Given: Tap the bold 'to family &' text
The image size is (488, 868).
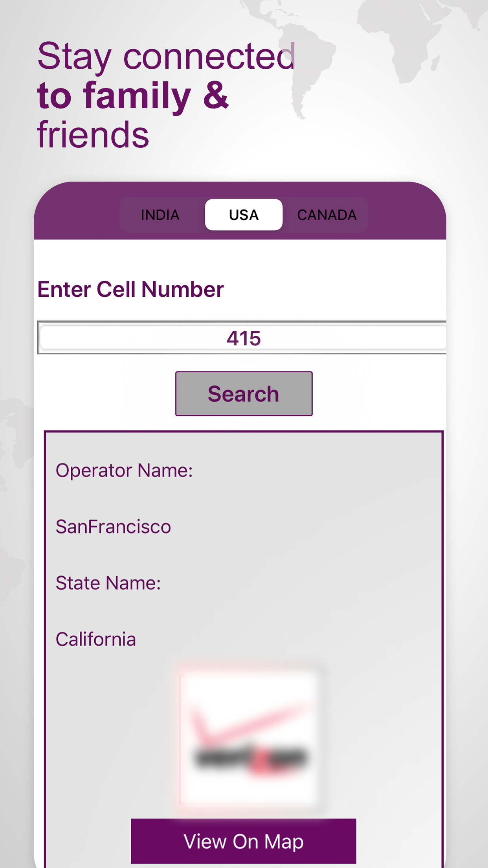Looking at the screenshot, I should (x=133, y=96).
